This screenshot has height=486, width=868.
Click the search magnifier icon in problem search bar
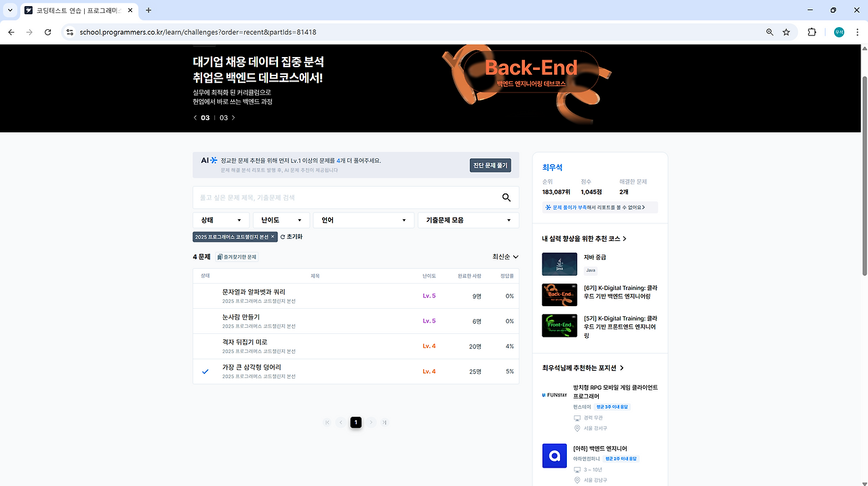(x=506, y=197)
